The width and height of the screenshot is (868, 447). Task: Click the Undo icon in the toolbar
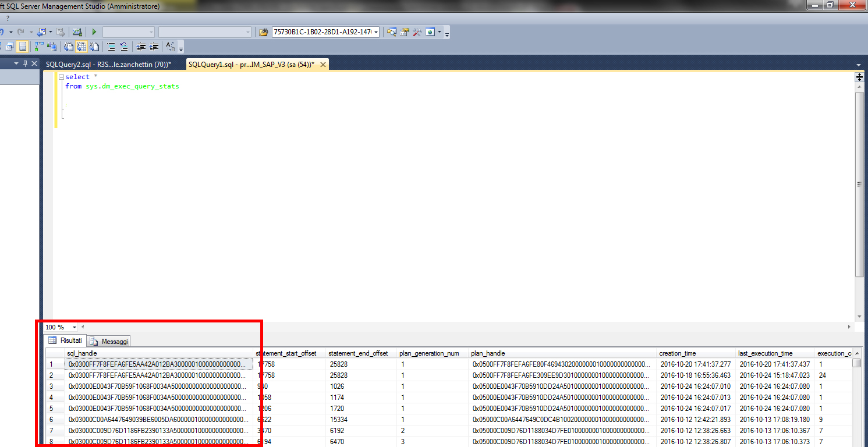tap(2, 32)
